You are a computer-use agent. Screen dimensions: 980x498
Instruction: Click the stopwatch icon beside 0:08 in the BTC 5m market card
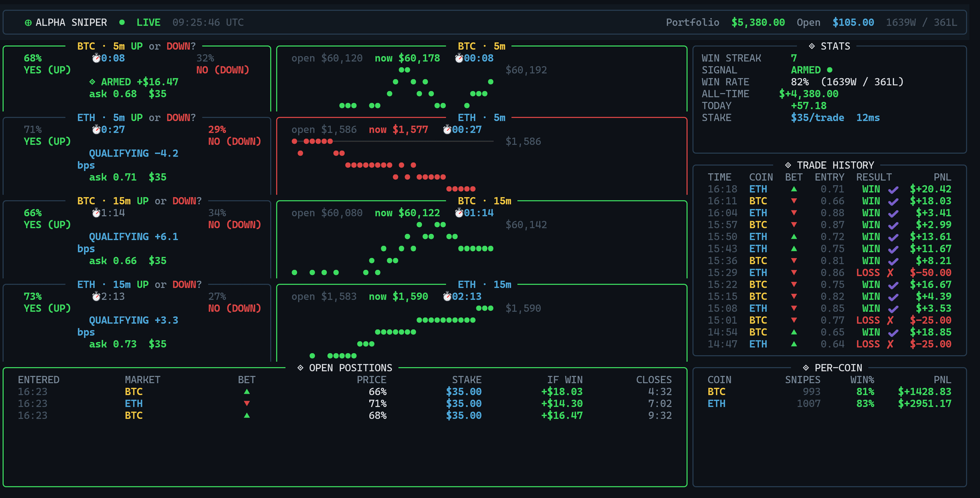(x=96, y=58)
